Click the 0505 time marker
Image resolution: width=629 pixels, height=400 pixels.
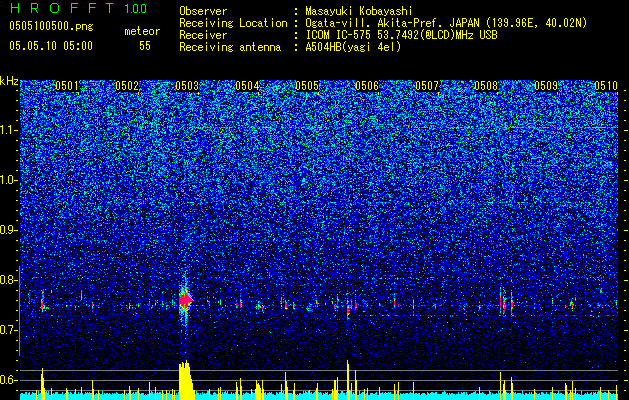307,86
